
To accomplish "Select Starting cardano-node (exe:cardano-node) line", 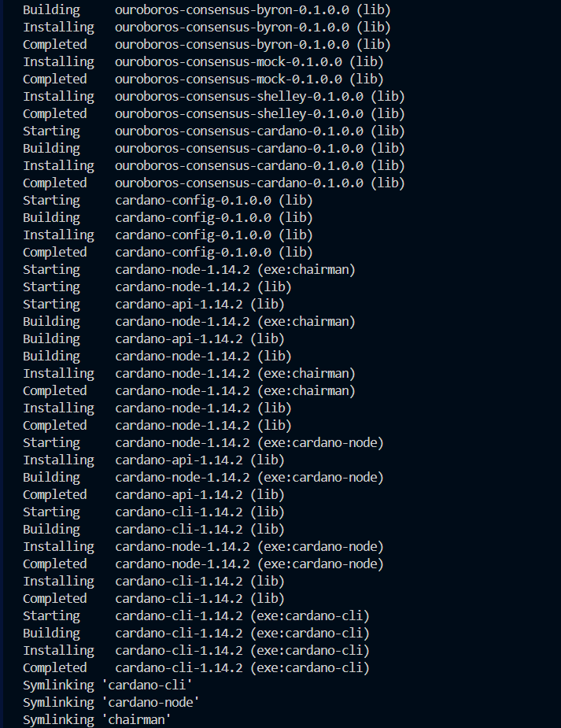I will (x=203, y=442).
